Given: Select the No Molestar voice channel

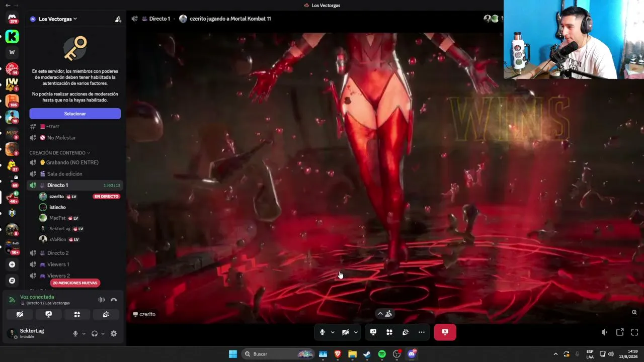Looking at the screenshot, I should pyautogui.click(x=75, y=138).
